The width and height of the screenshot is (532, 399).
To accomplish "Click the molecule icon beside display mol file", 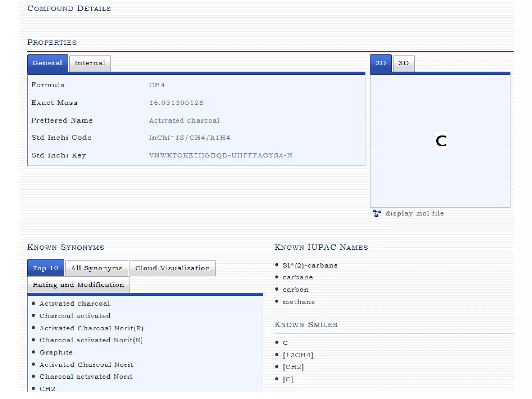I will [377, 213].
